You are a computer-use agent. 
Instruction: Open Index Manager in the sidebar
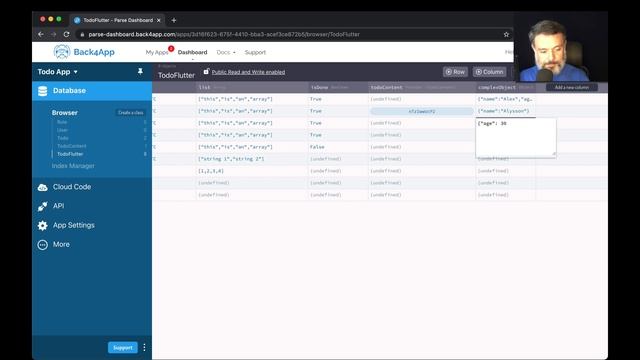tap(73, 166)
